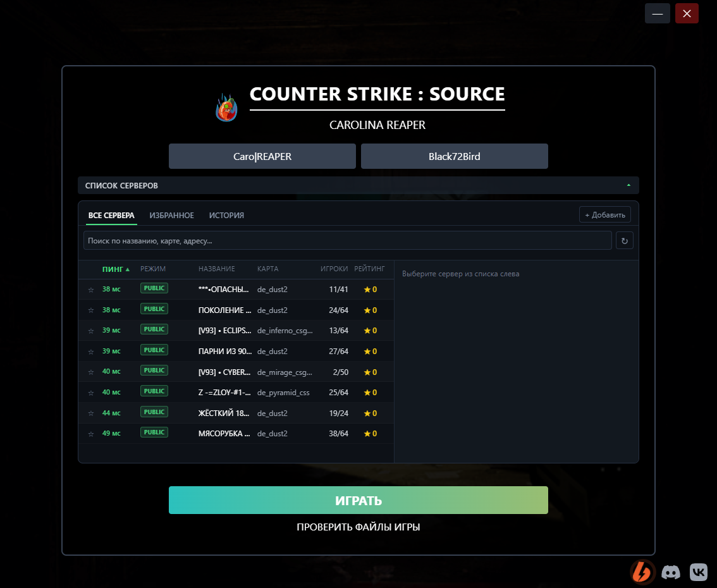
Task: Click rating star 0 on 25/64 row
Action: pos(371,392)
